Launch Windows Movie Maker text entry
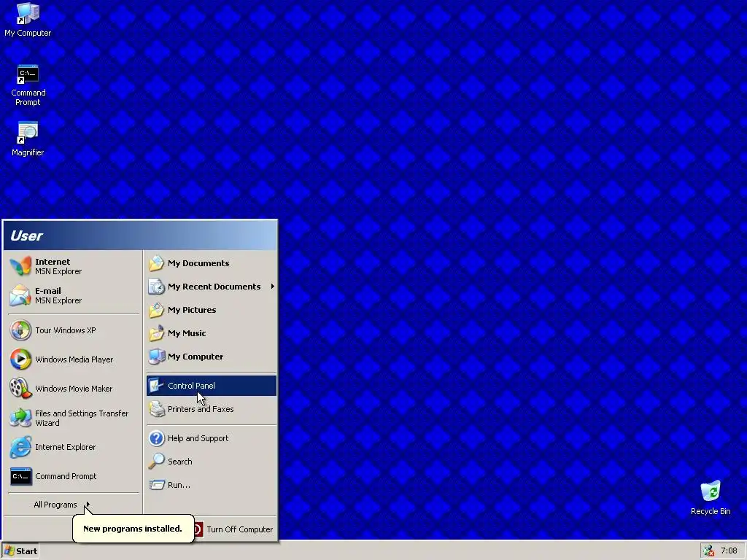Screen dimensions: 747x560 (x=74, y=389)
